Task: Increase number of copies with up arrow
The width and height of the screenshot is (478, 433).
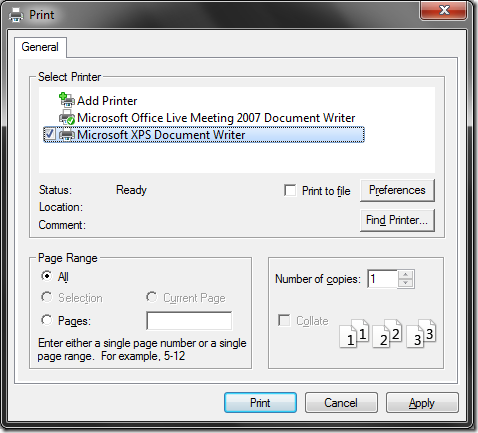Action: (406, 274)
